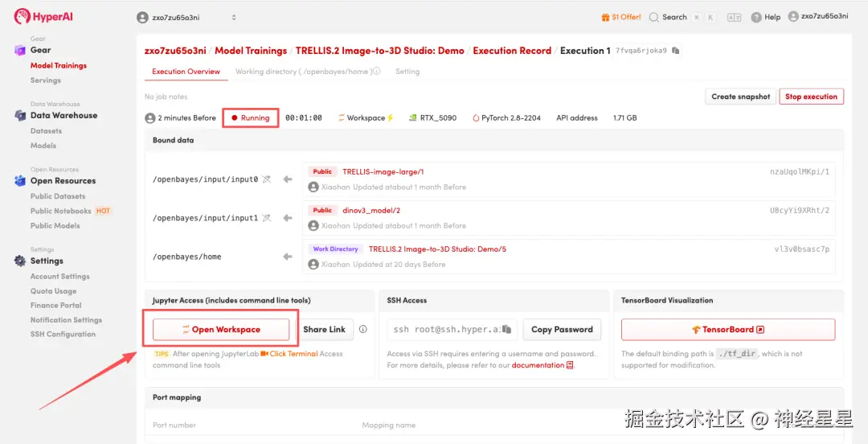Click the unbind icon next to /openbayes/input/input1
Image resolution: width=868 pixels, height=444 pixels.
267,218
